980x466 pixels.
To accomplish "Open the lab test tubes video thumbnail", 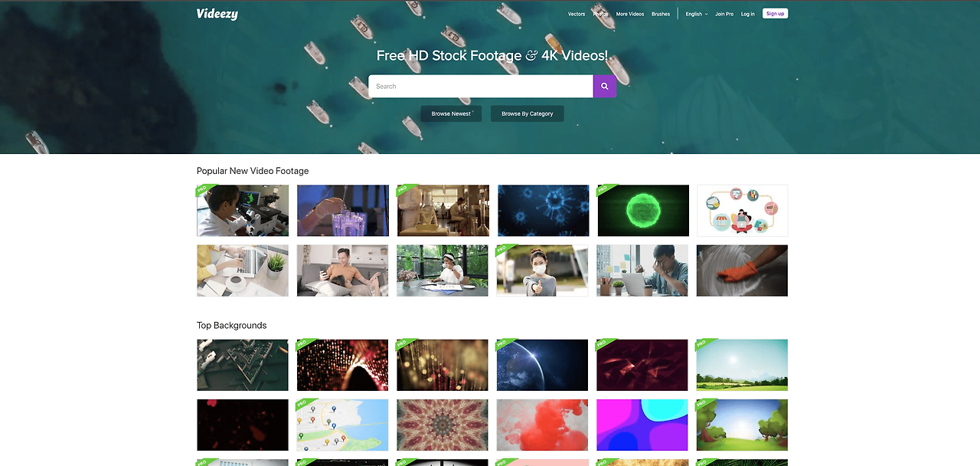I will click(343, 210).
